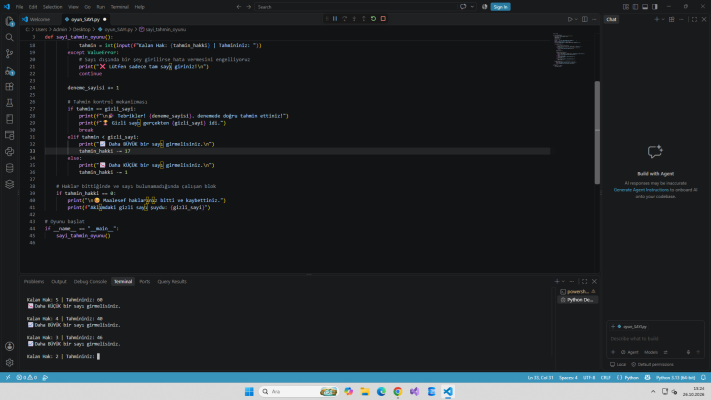Open the Local session target dropdown

click(x=618, y=365)
